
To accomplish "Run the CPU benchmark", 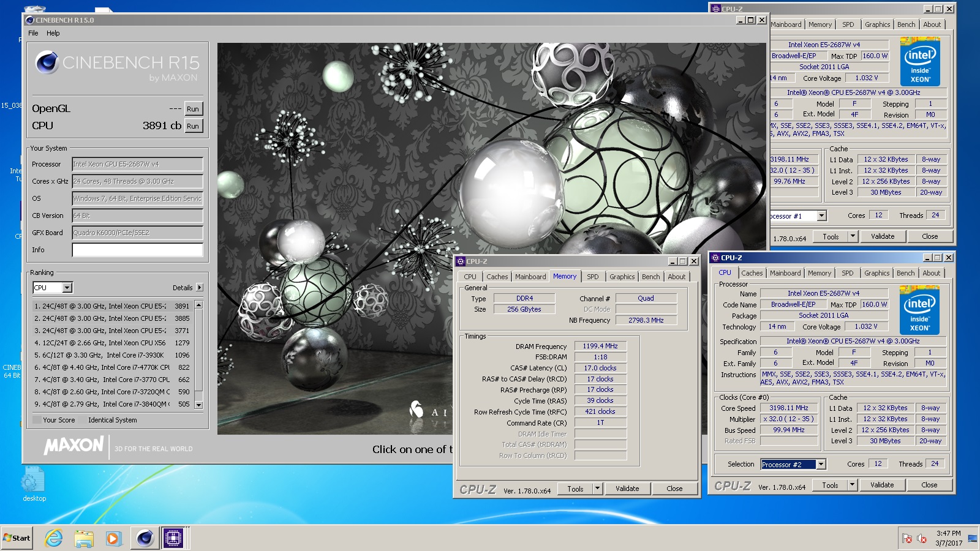I will click(193, 126).
